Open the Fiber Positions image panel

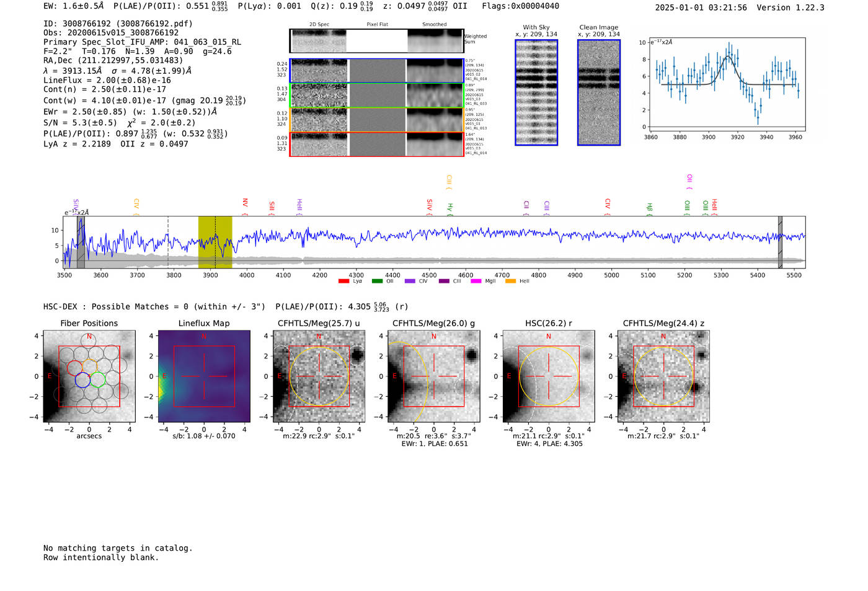click(x=89, y=376)
